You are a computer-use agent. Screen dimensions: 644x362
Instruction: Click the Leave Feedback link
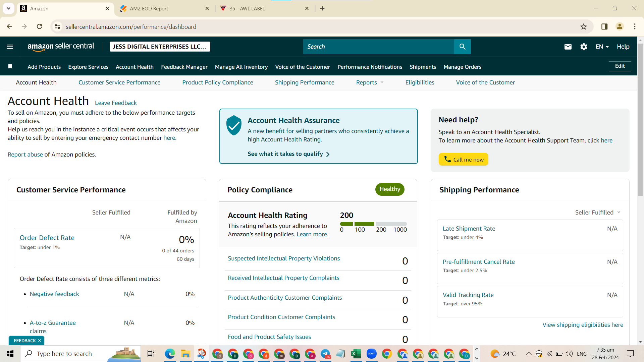(116, 103)
